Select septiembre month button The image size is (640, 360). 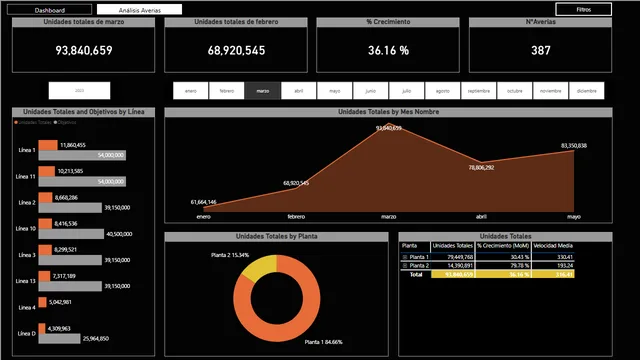(478, 91)
